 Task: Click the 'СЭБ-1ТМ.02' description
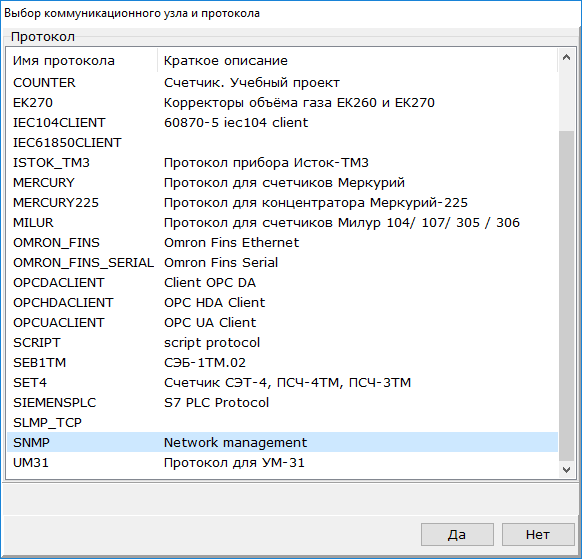coord(205,363)
